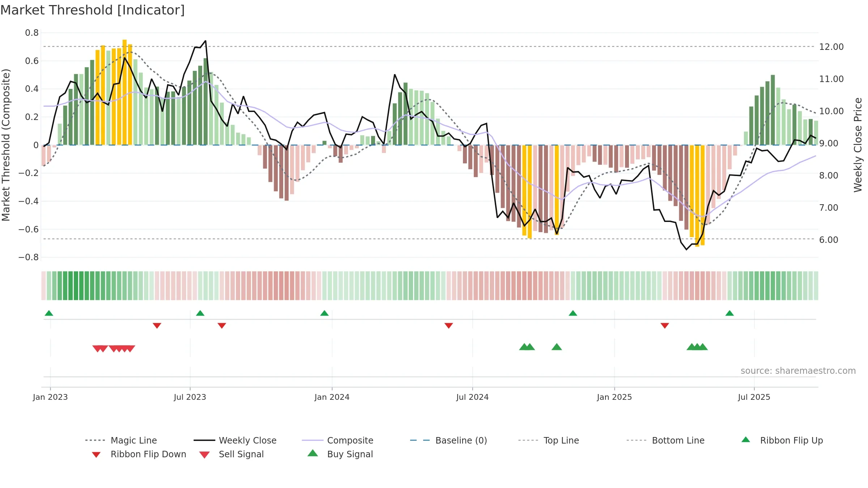Click the 9.00 right-axis tick label

pos(829,143)
